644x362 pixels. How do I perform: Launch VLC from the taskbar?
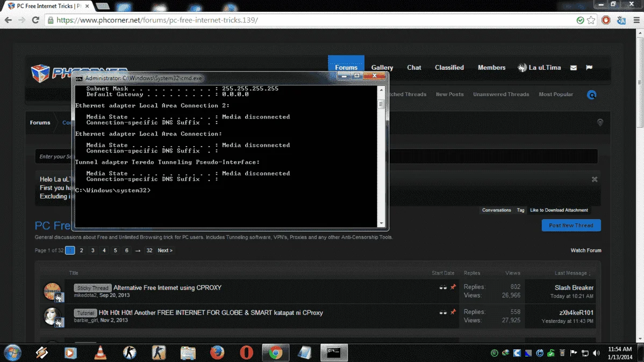[100, 352]
